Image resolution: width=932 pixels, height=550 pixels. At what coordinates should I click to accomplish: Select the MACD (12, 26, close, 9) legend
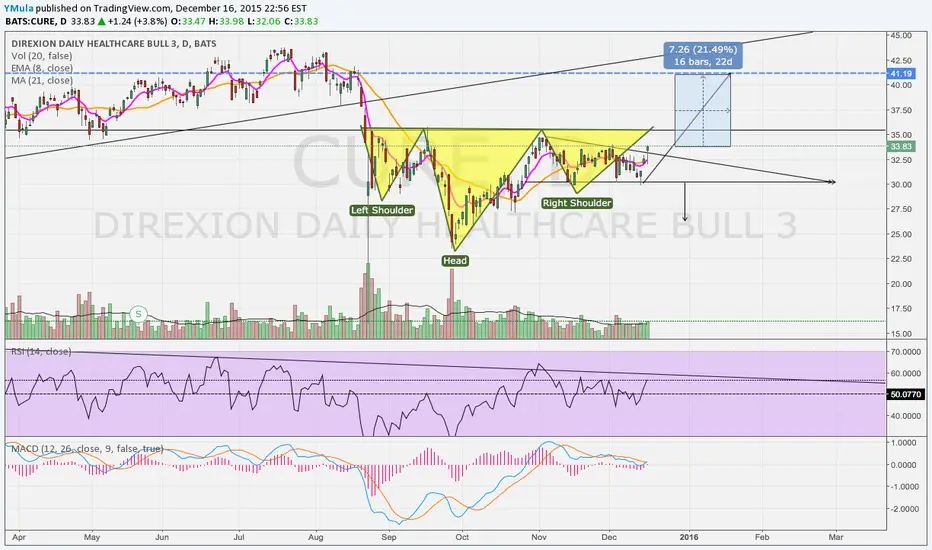(x=87, y=448)
